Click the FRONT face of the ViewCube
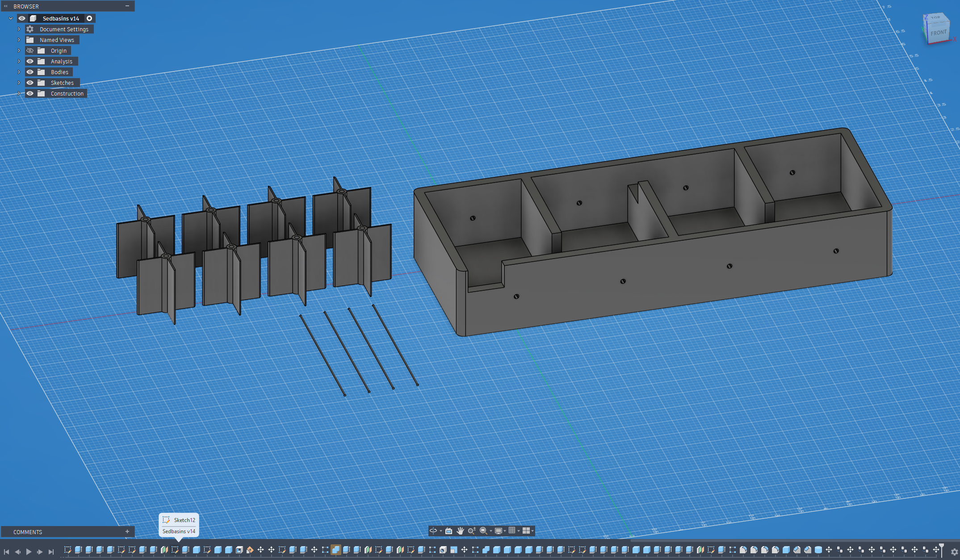The height and width of the screenshot is (560, 960). (938, 33)
